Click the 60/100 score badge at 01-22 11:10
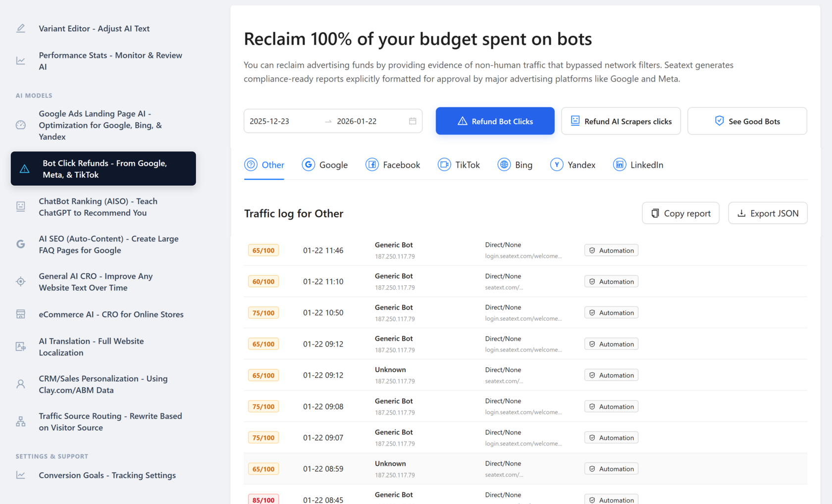Screen dimensions: 832x504 coord(263,282)
